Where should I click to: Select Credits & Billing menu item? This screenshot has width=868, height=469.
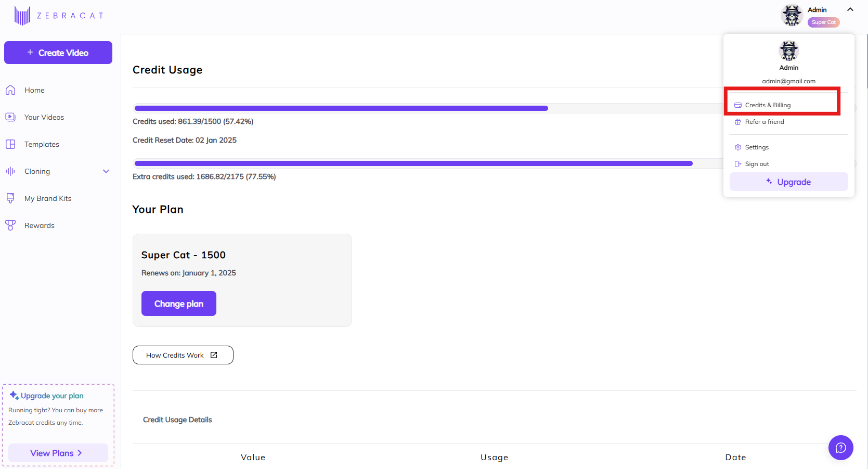click(x=788, y=105)
